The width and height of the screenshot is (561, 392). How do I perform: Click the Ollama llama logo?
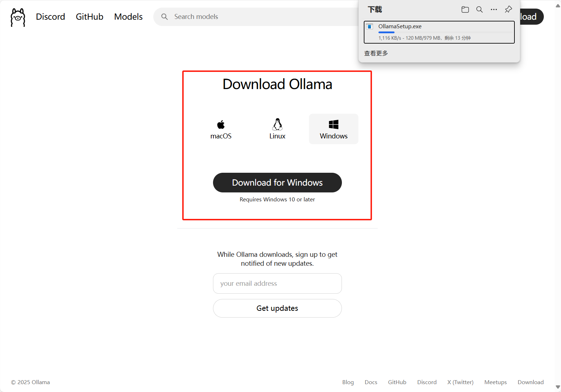pos(18,17)
